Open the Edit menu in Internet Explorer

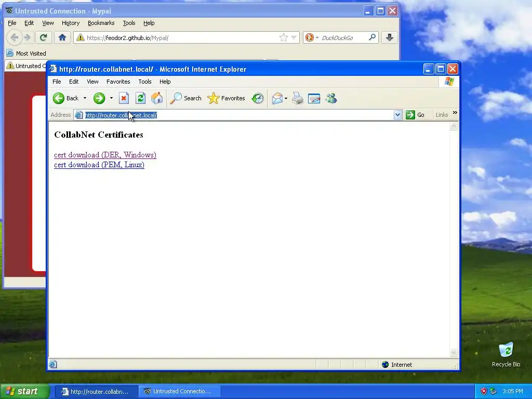pyautogui.click(x=74, y=82)
